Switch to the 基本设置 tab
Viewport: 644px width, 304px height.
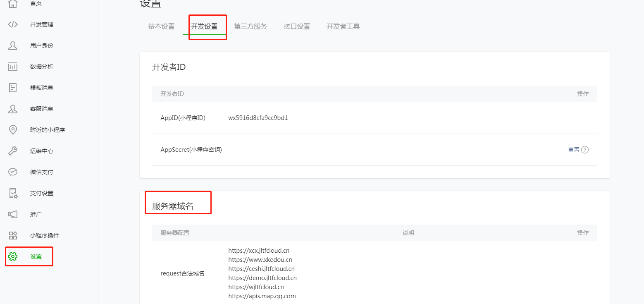pyautogui.click(x=161, y=26)
